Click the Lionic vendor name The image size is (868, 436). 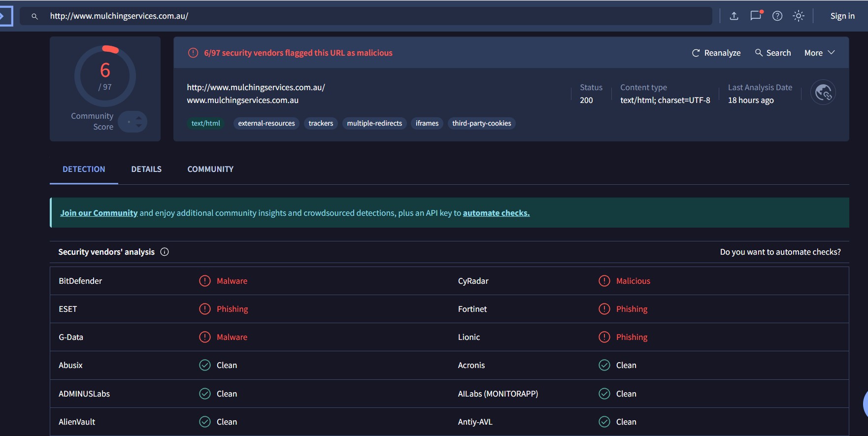point(469,337)
